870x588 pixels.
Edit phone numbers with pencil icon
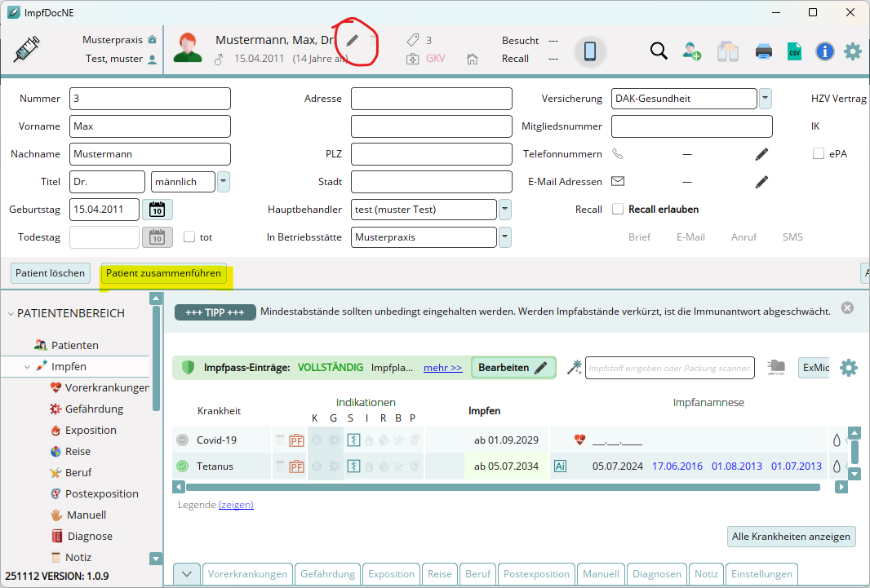point(761,154)
